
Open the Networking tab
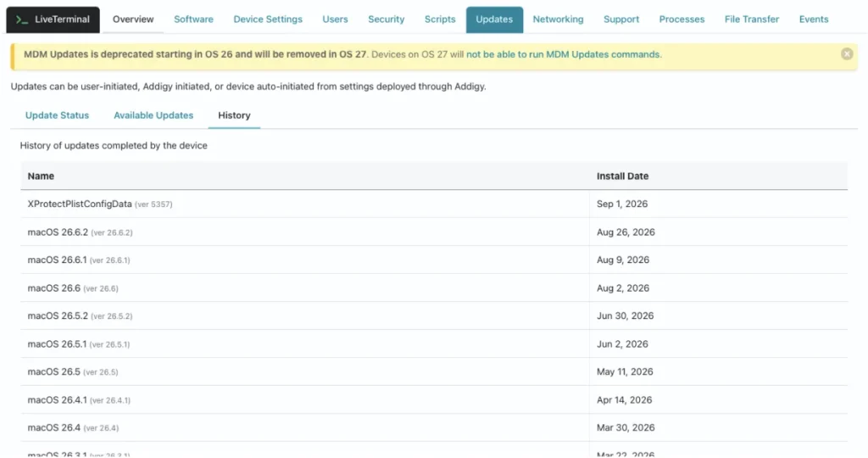pos(558,20)
